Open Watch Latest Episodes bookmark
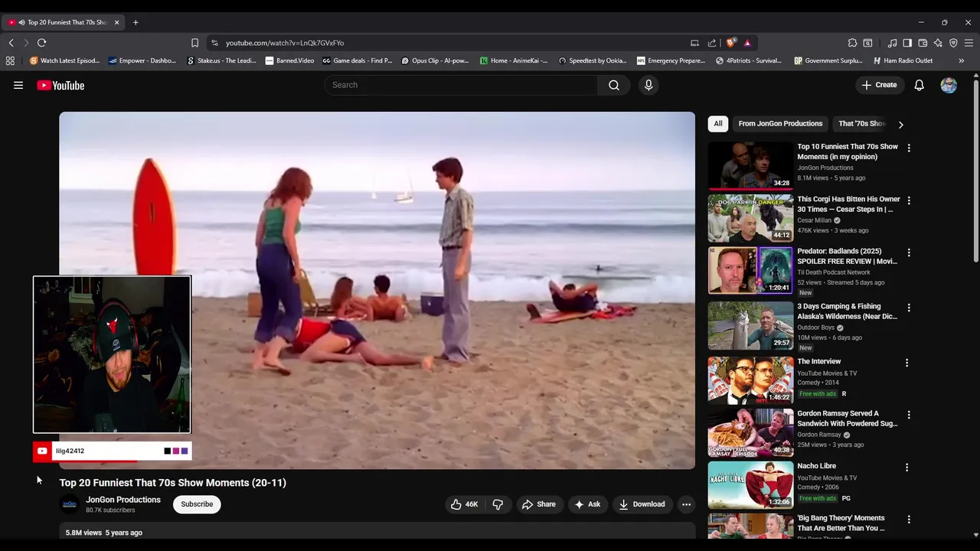980x551 pixels. 65,60
